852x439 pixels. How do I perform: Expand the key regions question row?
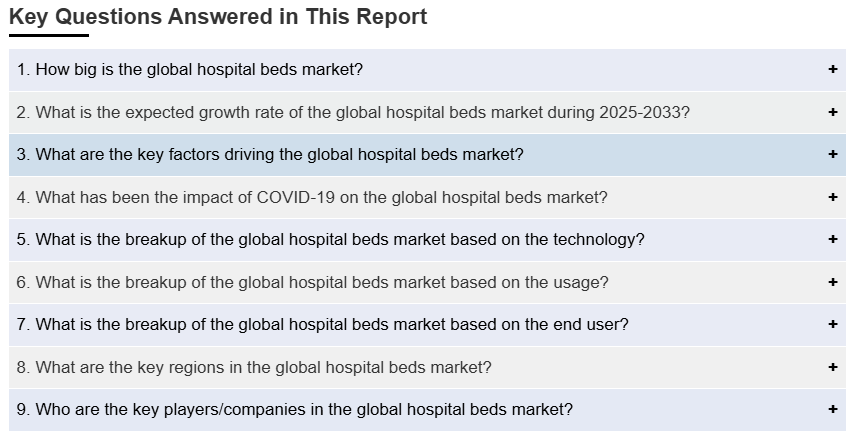254,367
